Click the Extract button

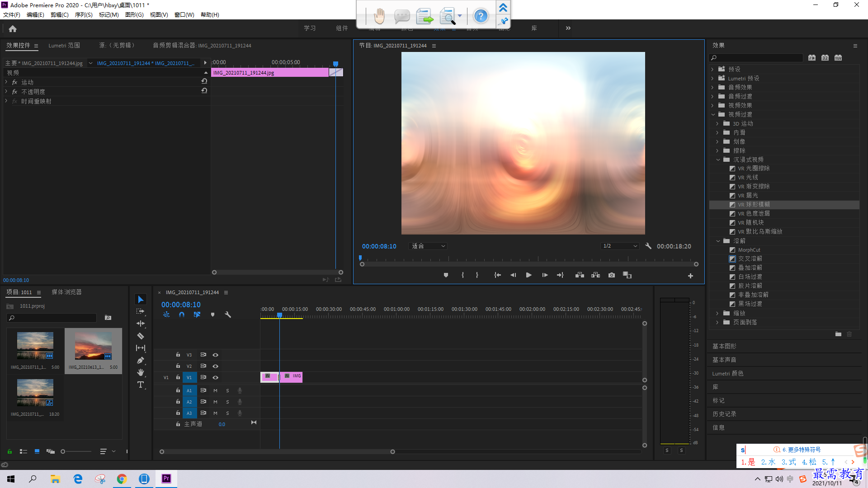(x=595, y=275)
